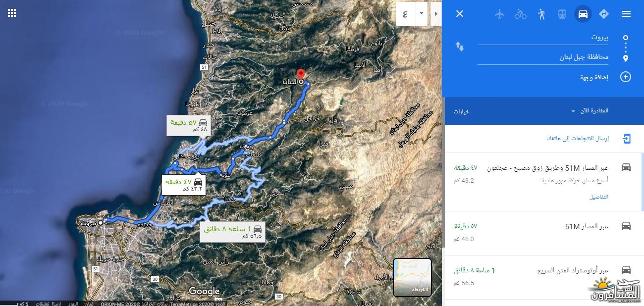
Task: Close the directions panel with X
Action: pyautogui.click(x=460, y=14)
